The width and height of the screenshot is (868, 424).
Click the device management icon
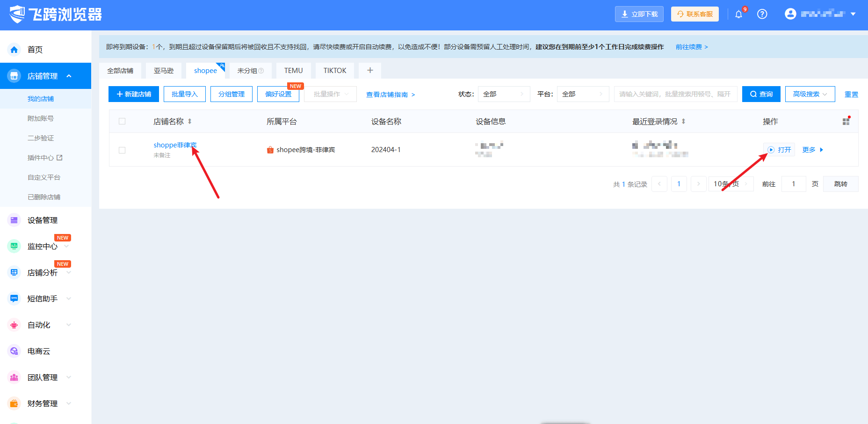[14, 220]
